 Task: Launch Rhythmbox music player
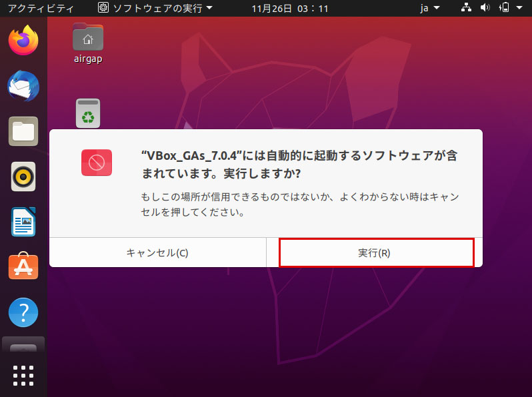click(23, 177)
